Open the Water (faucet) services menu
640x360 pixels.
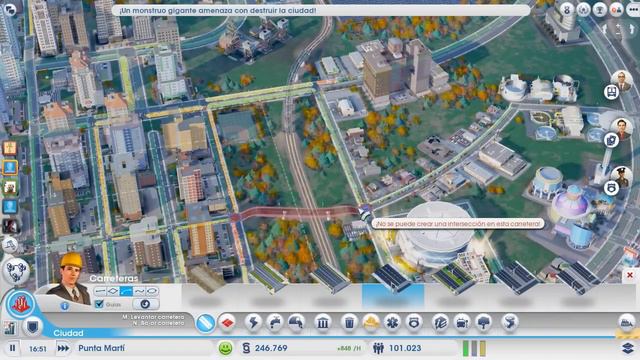point(275,322)
